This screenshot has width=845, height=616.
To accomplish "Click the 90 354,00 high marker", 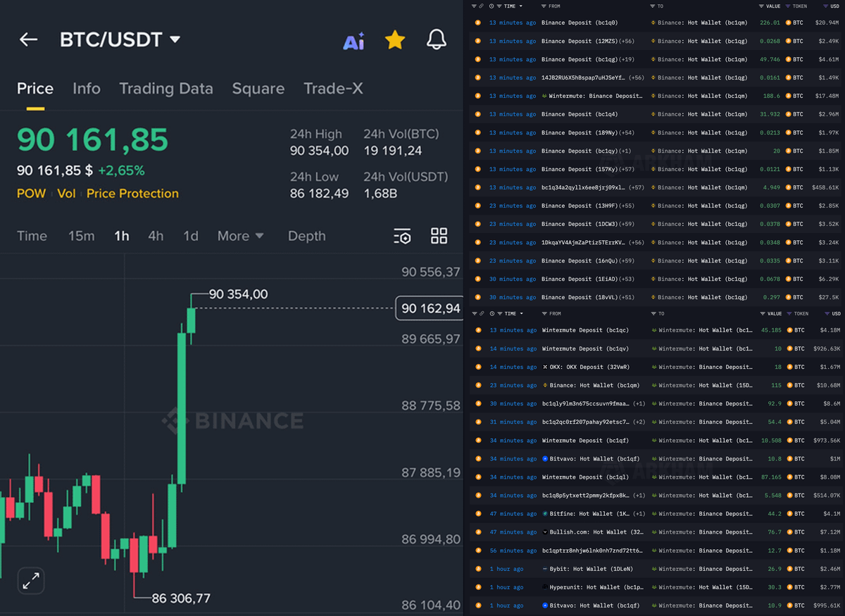I will tap(239, 294).
